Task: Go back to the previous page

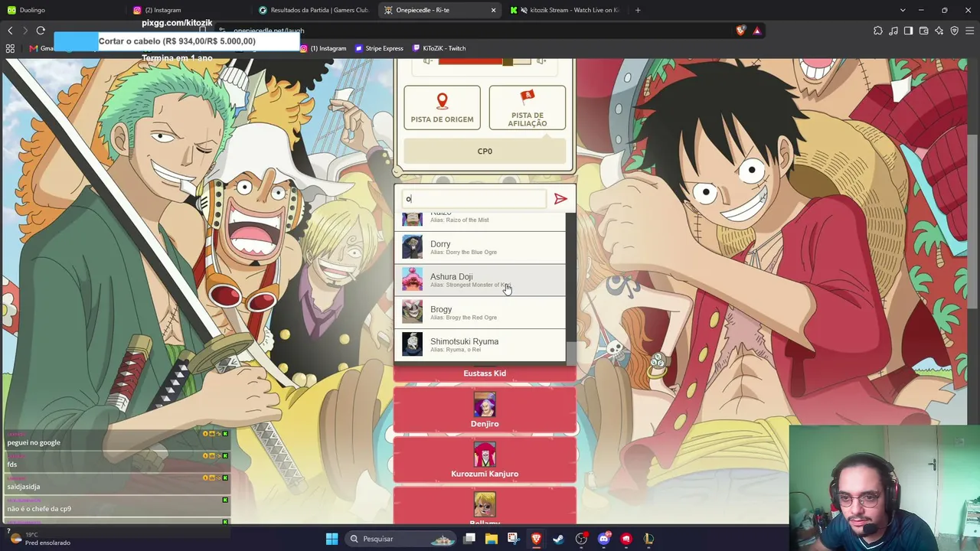Action: point(10,31)
